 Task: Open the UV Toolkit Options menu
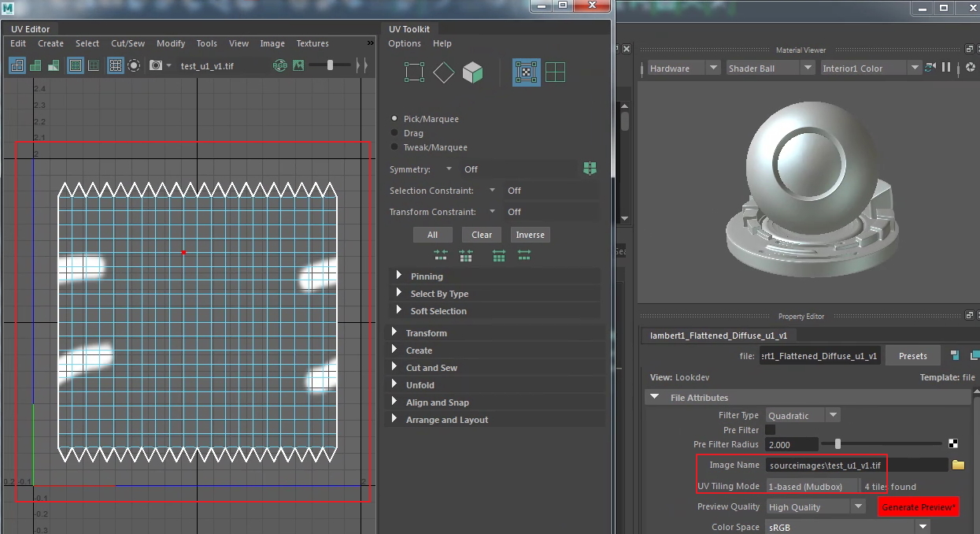(x=405, y=43)
